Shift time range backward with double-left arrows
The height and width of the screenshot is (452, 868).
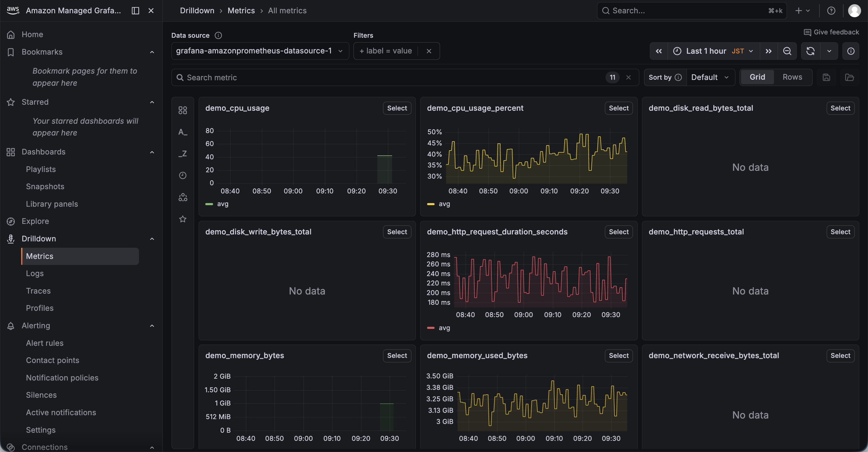click(x=659, y=51)
